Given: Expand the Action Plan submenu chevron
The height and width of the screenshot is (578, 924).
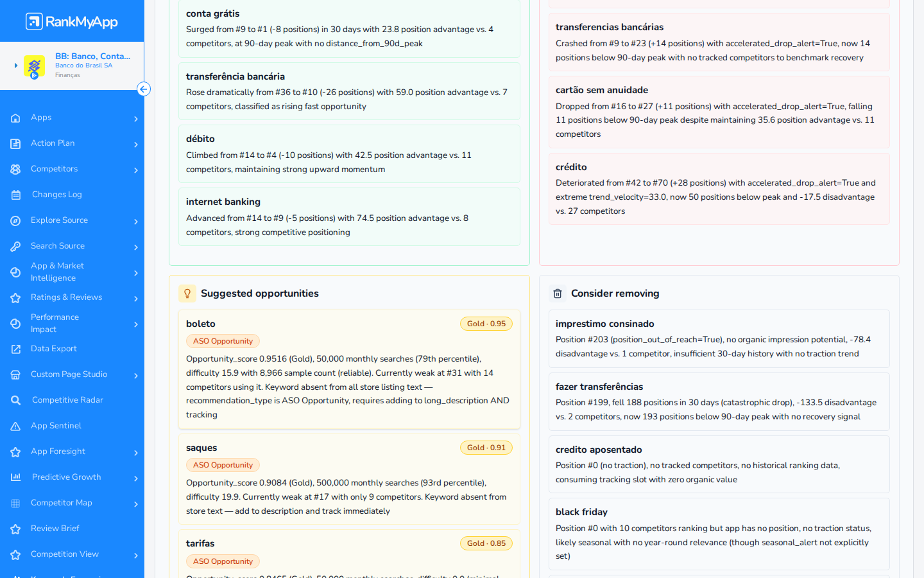Looking at the screenshot, I should (x=136, y=144).
